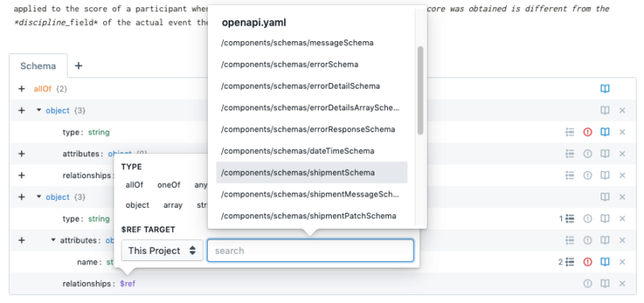
Task: Open the This Project source dropdown
Action: pos(163,251)
